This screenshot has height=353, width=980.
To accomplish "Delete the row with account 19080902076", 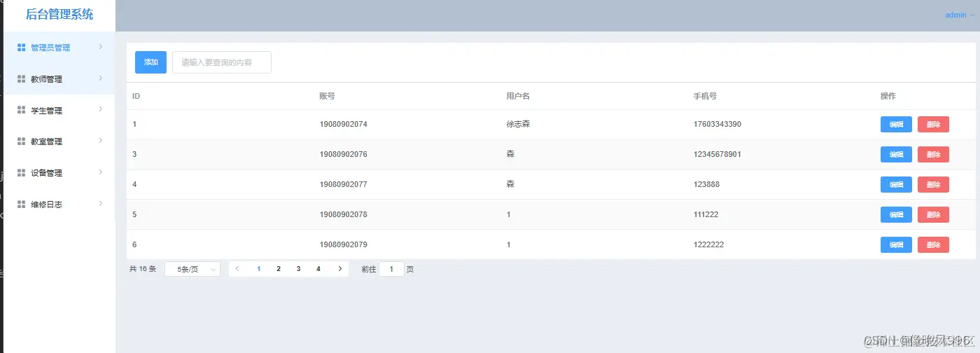I will pos(933,155).
